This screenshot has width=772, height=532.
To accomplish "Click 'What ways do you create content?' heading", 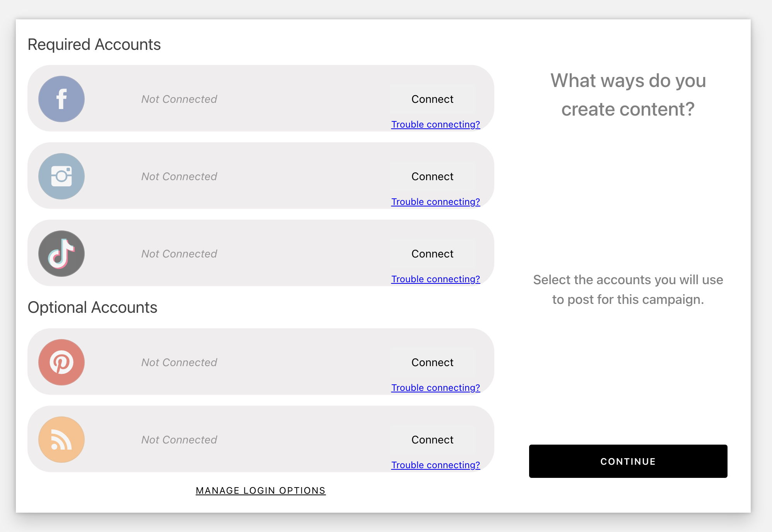I will [x=628, y=95].
